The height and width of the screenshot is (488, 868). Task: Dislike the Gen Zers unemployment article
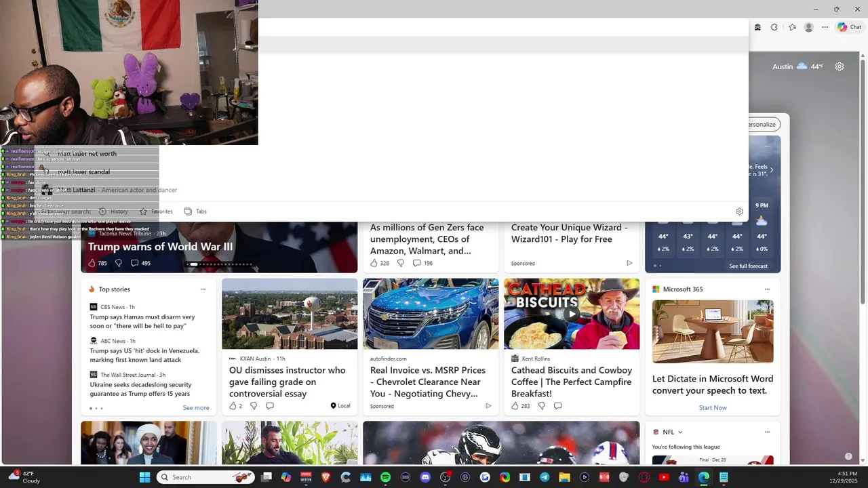[400, 263]
